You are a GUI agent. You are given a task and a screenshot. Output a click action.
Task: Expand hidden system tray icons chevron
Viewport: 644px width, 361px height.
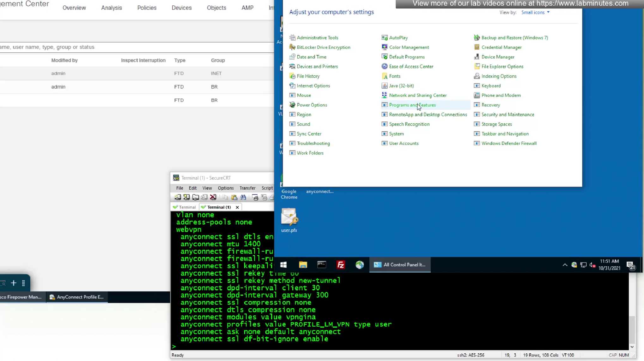(565, 265)
